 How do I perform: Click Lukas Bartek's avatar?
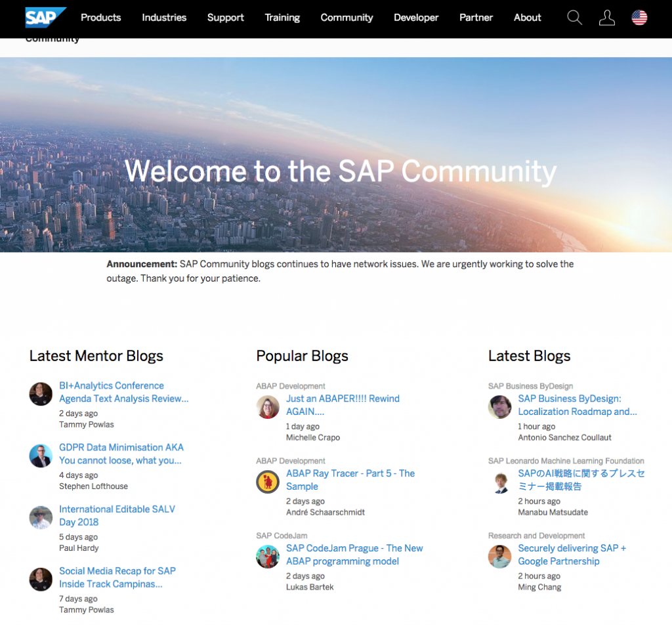(x=268, y=557)
